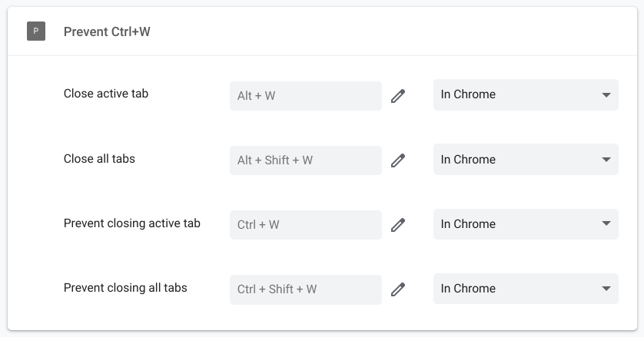Image resolution: width=644 pixels, height=337 pixels.
Task: Open scope dropdown for Close active tab
Action: tap(526, 95)
